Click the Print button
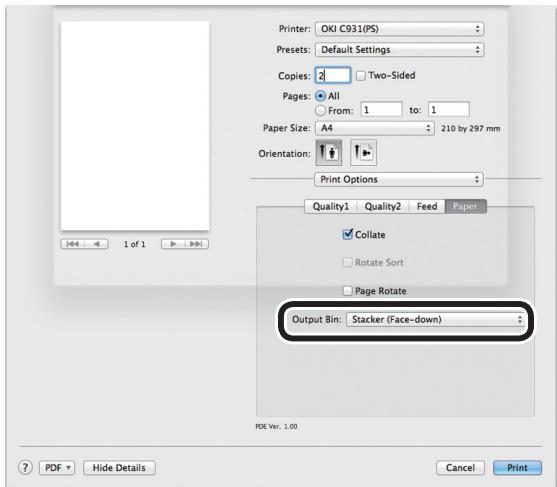The image size is (557, 487). [x=517, y=468]
